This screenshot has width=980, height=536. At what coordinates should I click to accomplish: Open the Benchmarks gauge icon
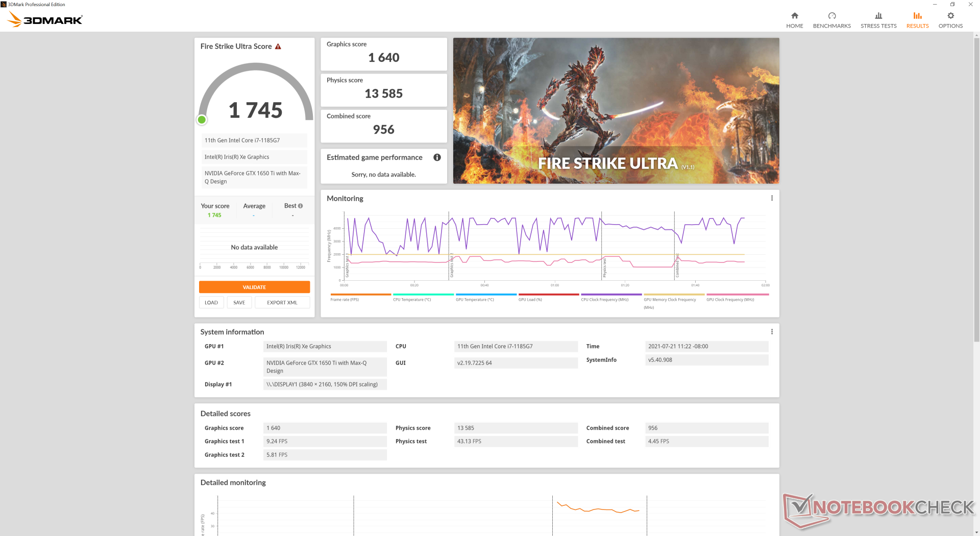tap(831, 16)
